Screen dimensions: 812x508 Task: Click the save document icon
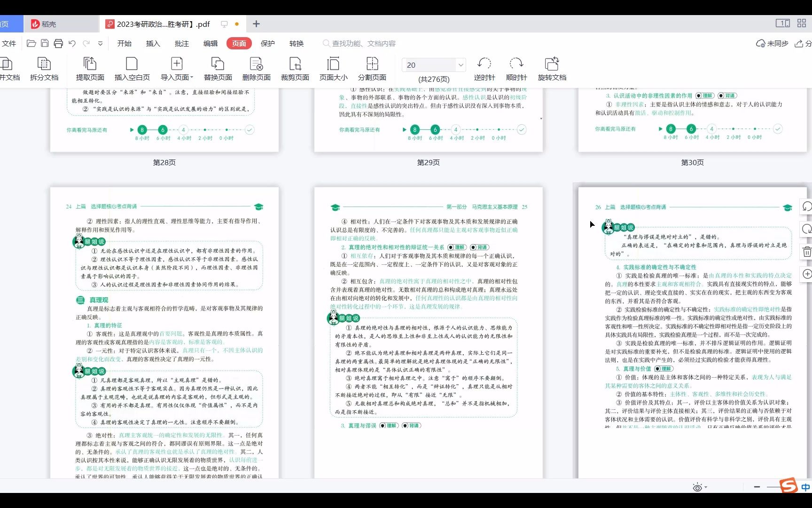[45, 43]
